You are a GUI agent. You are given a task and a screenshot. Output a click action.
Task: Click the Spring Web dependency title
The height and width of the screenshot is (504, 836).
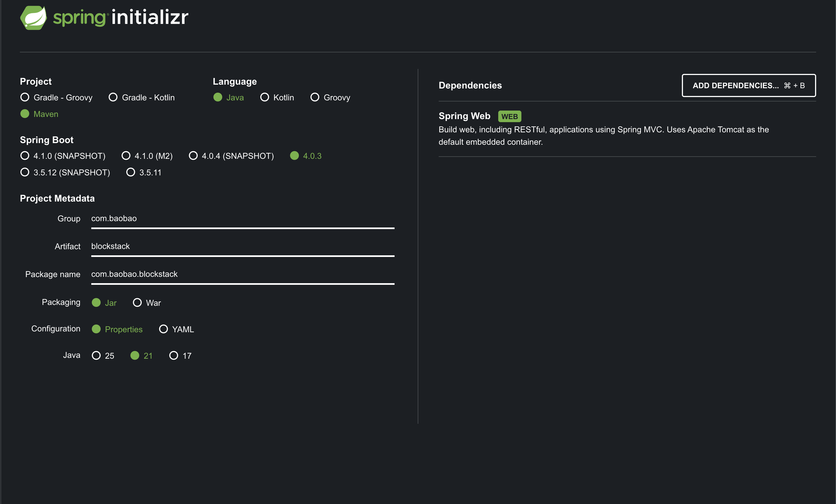pos(465,116)
